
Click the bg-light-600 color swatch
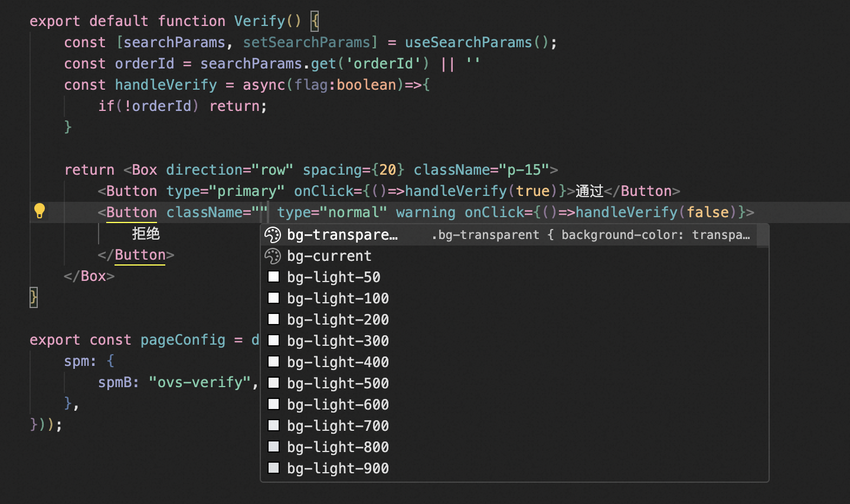point(273,404)
